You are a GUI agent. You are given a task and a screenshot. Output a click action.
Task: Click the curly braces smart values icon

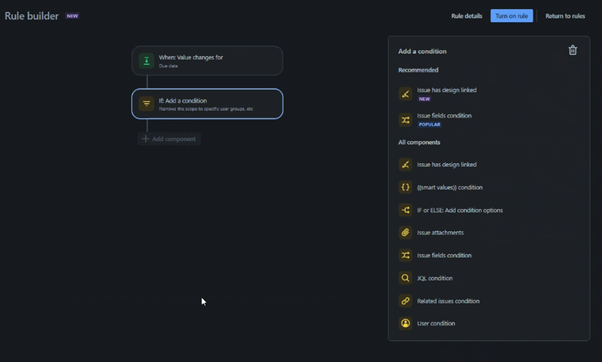click(405, 187)
